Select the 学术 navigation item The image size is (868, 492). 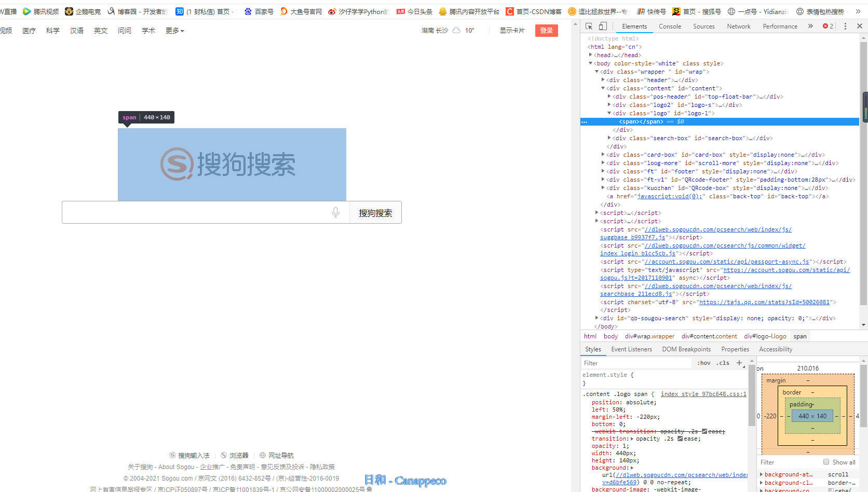[x=148, y=31]
